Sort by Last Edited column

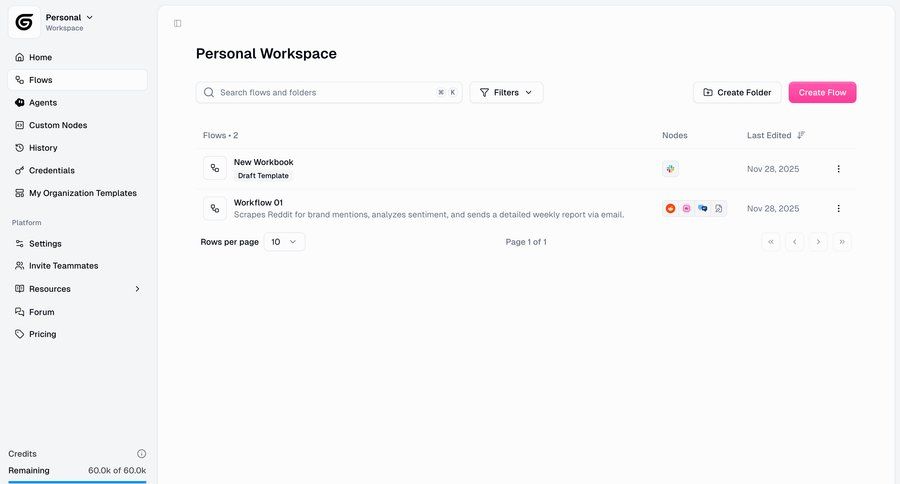coord(775,135)
